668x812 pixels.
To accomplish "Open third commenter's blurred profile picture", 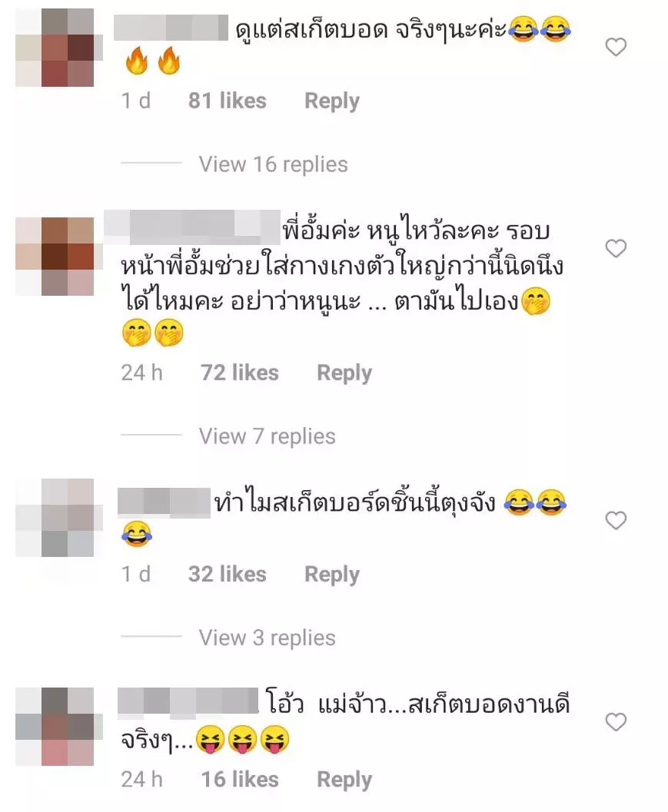I will 58,517.
